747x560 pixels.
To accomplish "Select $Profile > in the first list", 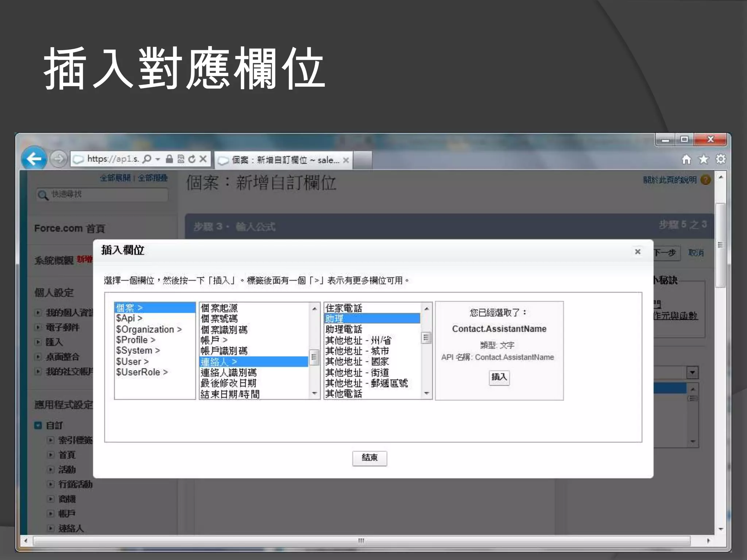I will [x=155, y=340].
